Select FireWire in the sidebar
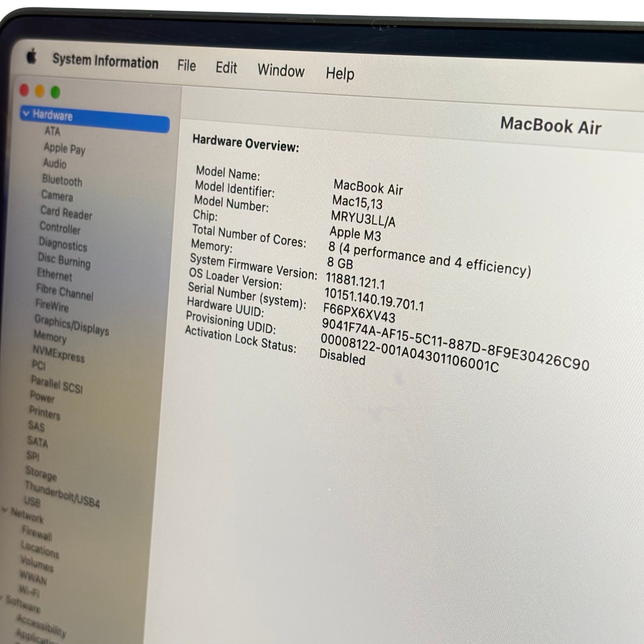This screenshot has width=644, height=644. pos(52,305)
